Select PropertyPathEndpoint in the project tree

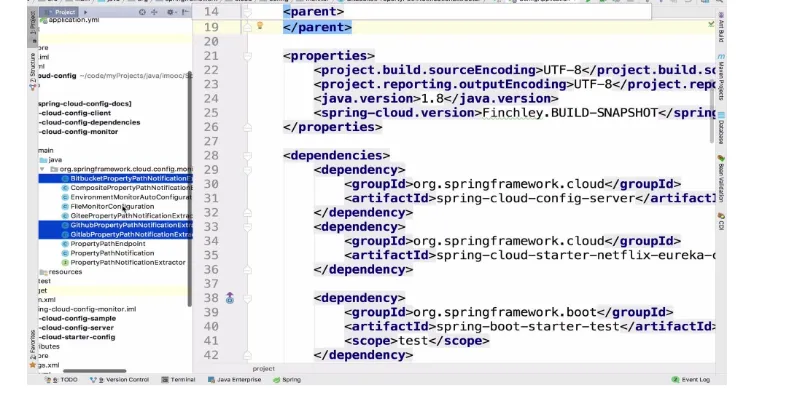click(x=108, y=244)
